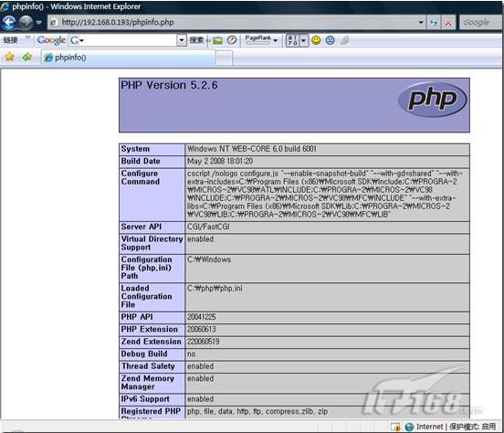Click the green image toolbar icon
The width and height of the screenshot is (504, 433).
click(218, 40)
